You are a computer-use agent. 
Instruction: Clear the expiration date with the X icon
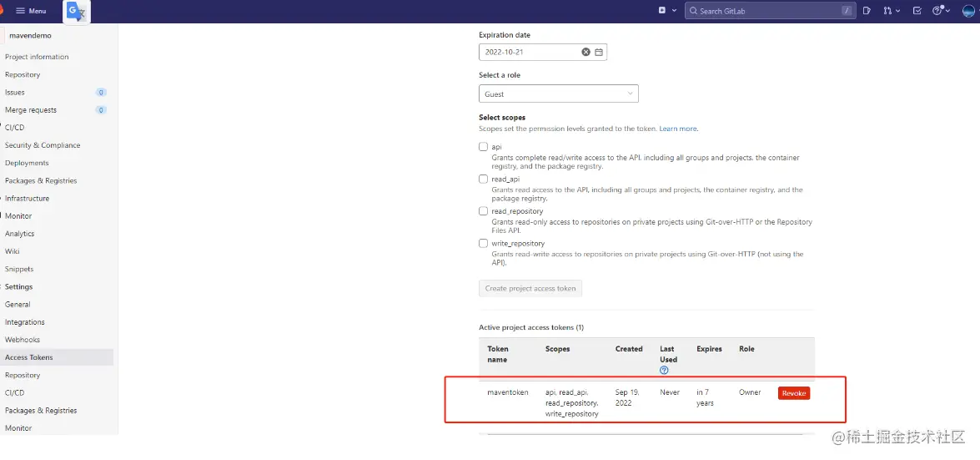pos(585,52)
